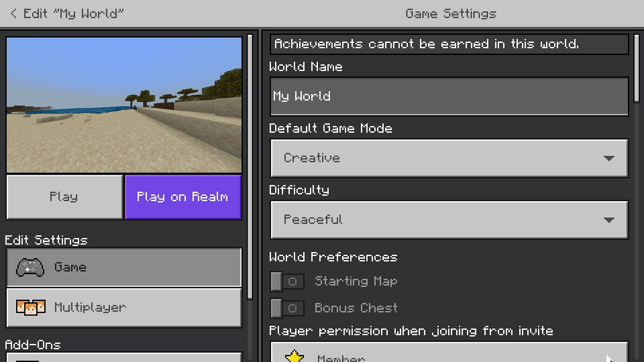This screenshot has height=362, width=644.
Task: Click the World Name input field
Action: click(449, 97)
